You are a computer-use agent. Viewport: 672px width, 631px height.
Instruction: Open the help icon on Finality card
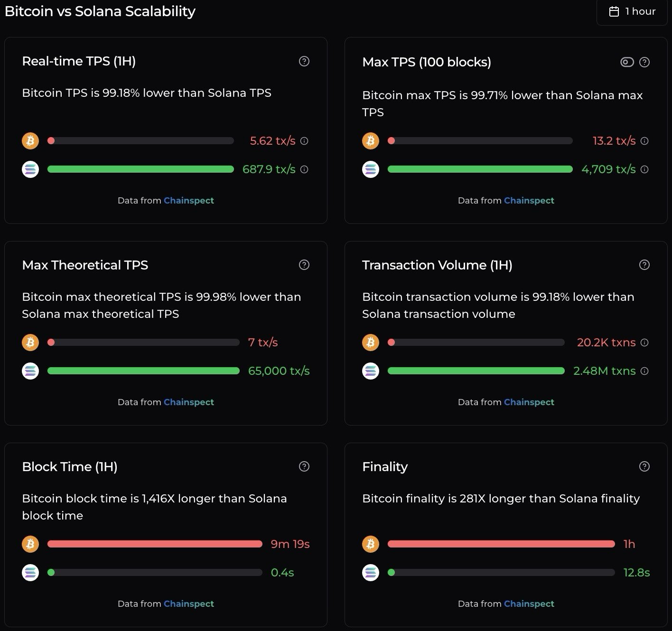(644, 466)
